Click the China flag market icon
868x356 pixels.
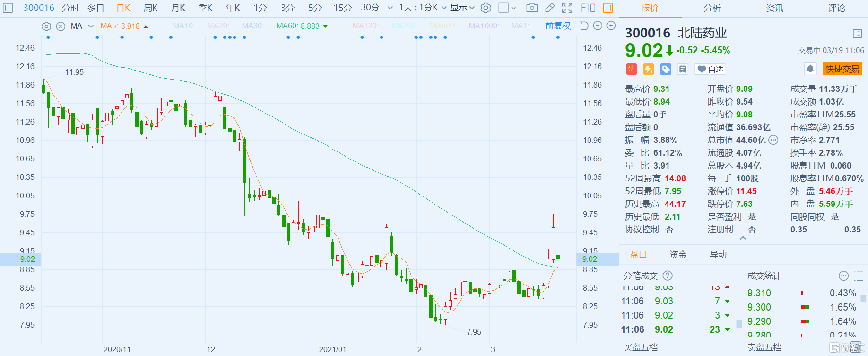point(632,69)
